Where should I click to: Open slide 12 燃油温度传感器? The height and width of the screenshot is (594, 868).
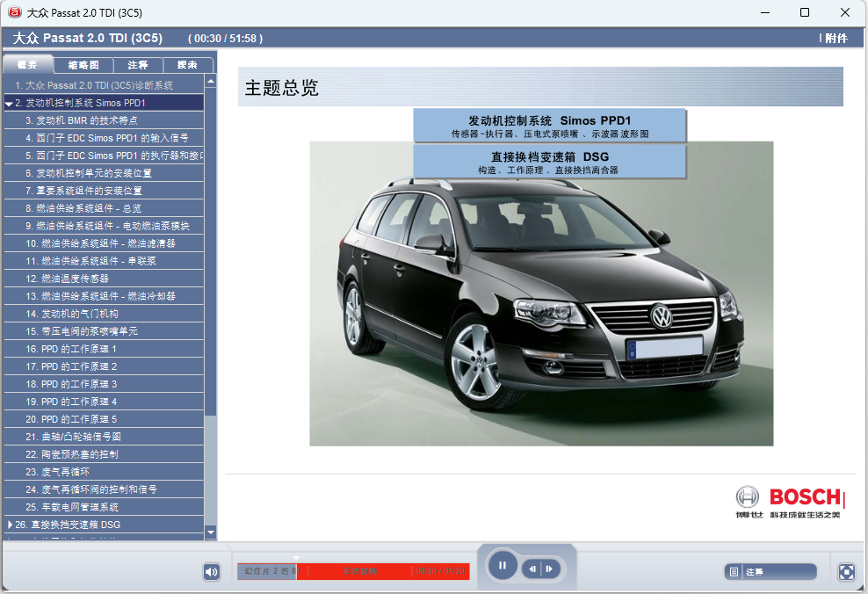click(x=104, y=279)
